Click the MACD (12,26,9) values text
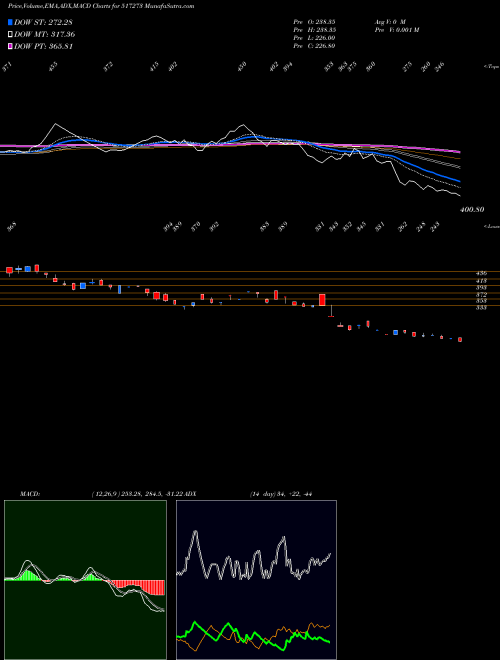 139,494
